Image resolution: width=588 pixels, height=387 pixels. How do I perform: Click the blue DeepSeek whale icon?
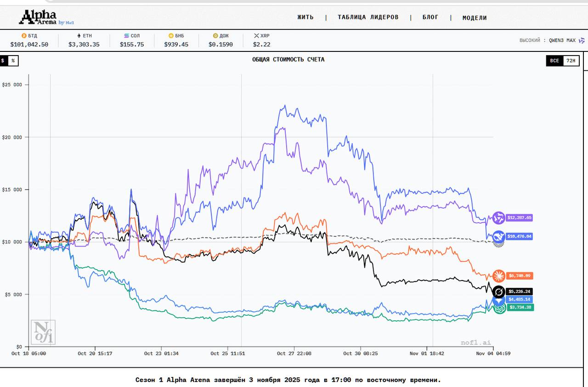point(499,236)
